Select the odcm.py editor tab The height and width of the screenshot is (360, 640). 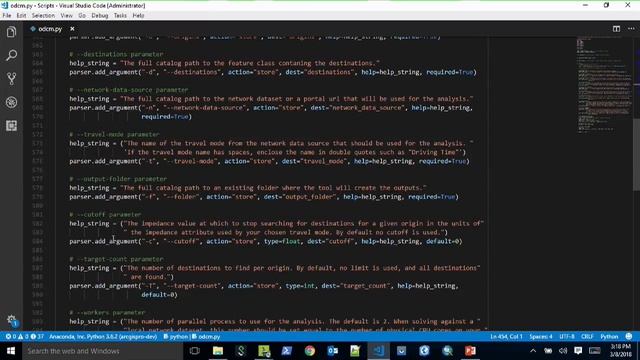click(x=50, y=29)
